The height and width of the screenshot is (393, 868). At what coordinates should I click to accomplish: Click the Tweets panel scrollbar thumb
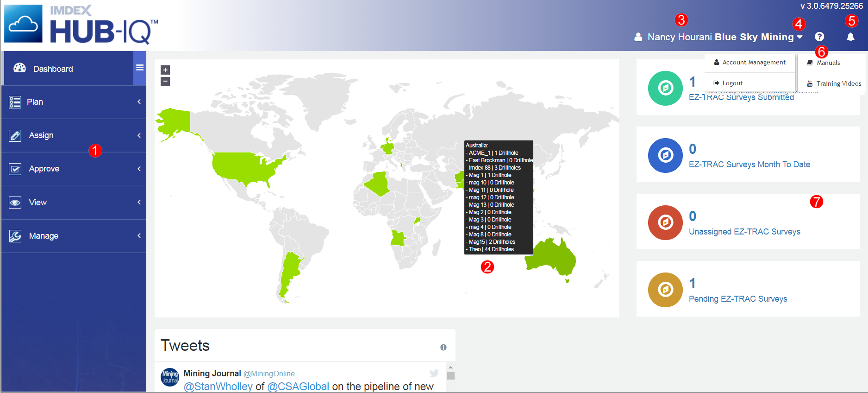pos(450,375)
